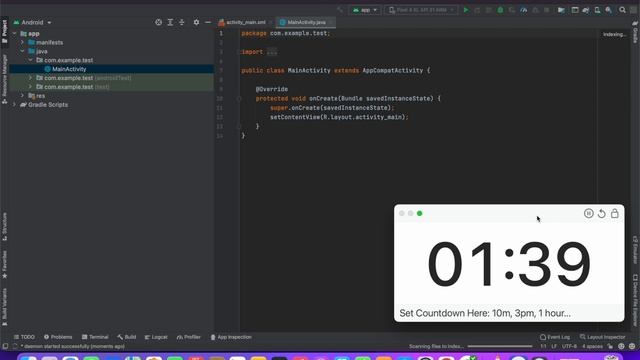Hide the Project panel with minus icon
Viewport: 640px width, 360px height.
208,22
